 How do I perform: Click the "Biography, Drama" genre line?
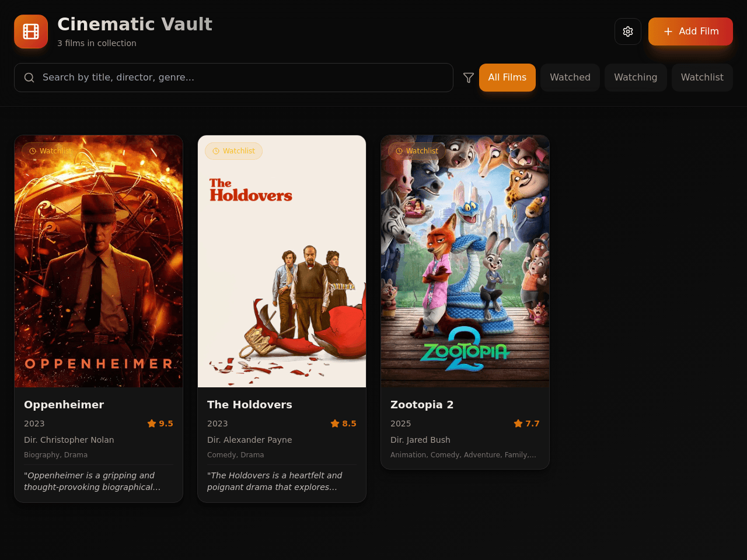click(55, 455)
